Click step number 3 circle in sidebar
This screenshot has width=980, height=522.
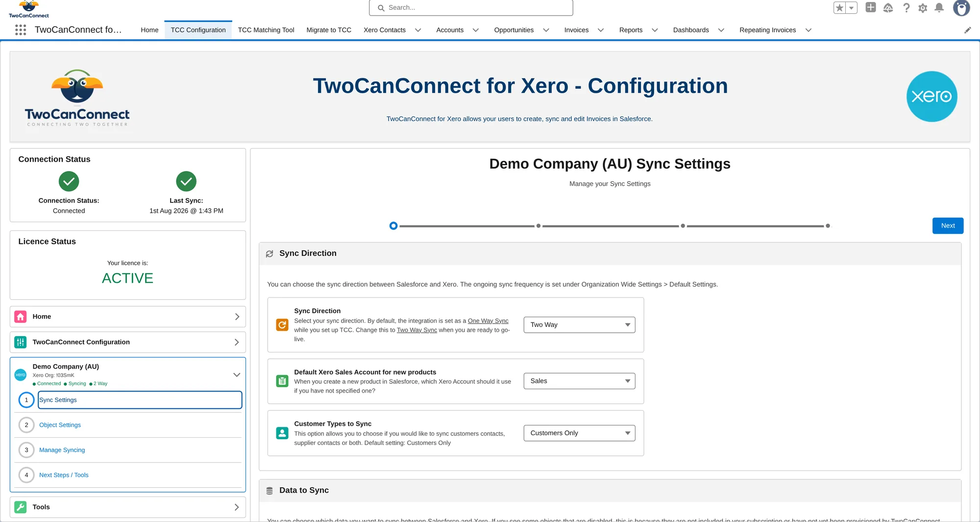[x=26, y=450]
